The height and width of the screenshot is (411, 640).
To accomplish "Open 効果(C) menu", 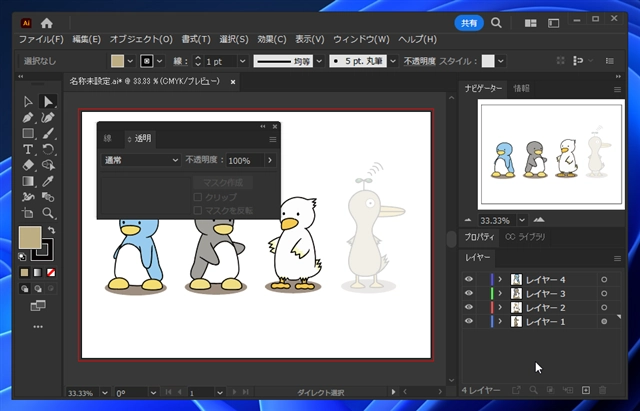I will click(x=271, y=39).
